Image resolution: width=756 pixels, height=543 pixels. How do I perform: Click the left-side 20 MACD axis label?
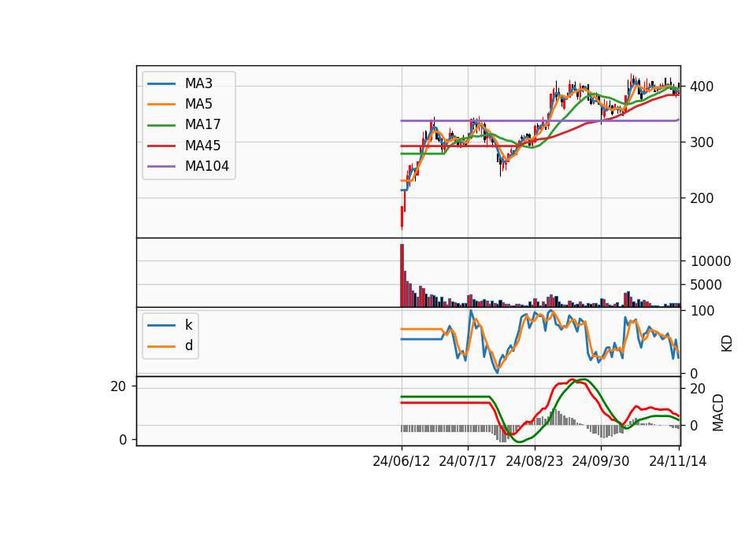coord(118,386)
